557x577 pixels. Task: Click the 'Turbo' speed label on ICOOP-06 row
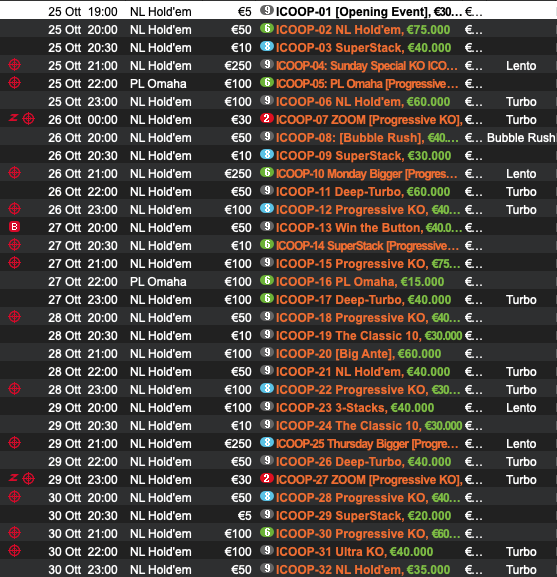pos(521,102)
